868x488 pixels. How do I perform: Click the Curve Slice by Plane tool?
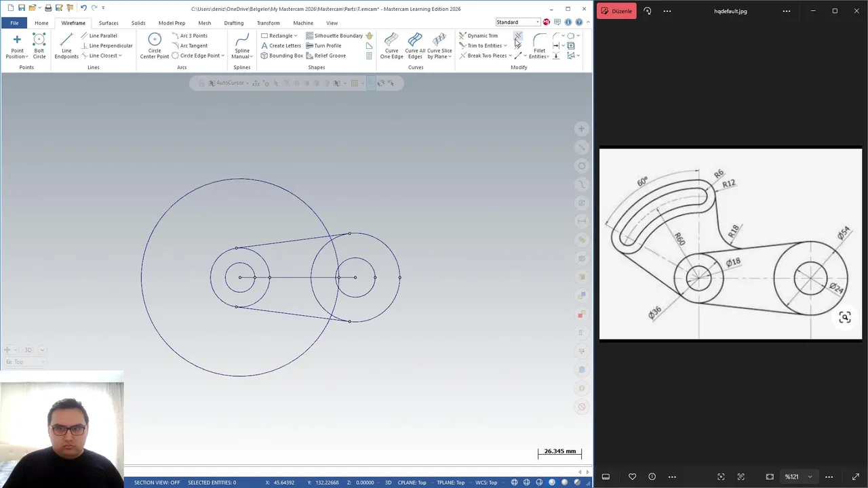439,45
